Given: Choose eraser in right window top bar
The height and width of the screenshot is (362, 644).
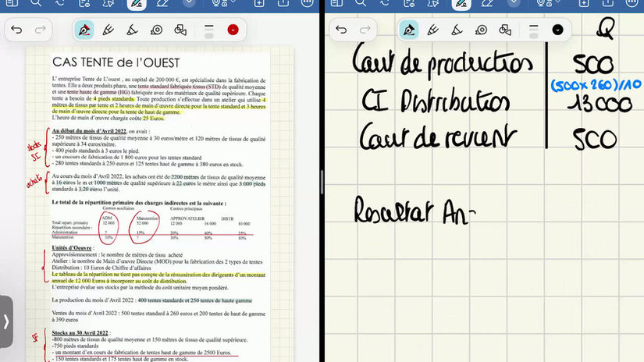Looking at the screenshot, I should 487,3.
